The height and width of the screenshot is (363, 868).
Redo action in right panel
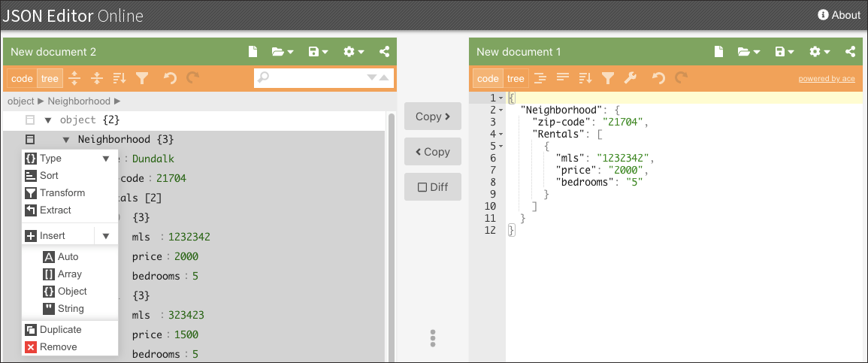681,79
